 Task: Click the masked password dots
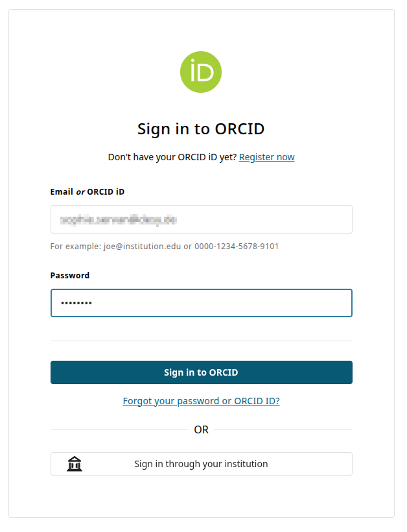click(x=76, y=303)
